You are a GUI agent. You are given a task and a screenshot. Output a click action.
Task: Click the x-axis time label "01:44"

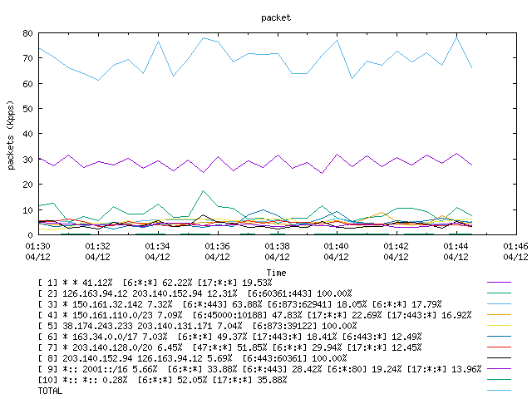click(456, 246)
